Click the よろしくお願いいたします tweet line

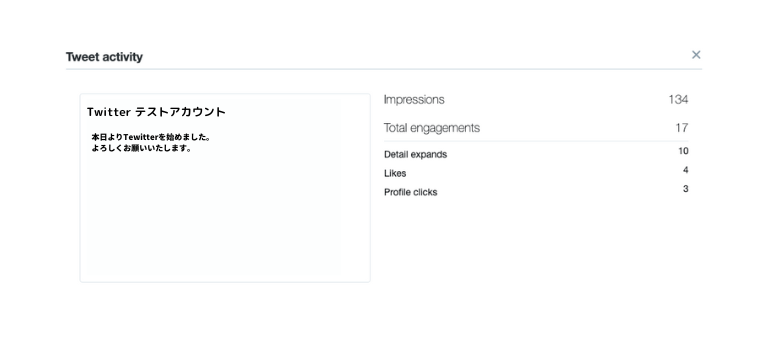click(x=141, y=148)
